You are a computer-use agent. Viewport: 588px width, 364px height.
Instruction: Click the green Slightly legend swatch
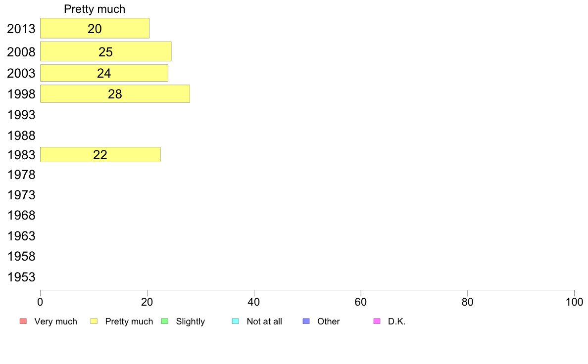165,321
